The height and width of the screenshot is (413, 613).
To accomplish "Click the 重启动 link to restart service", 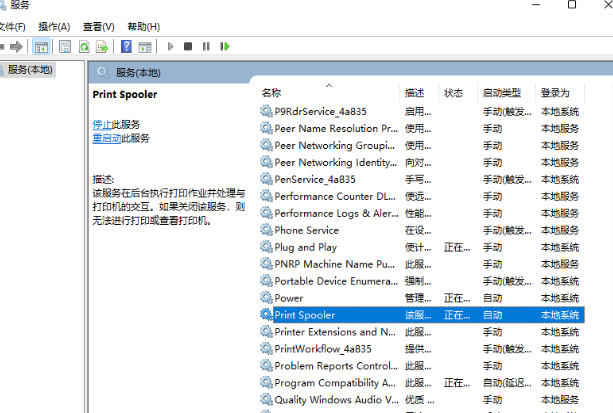I will [106, 138].
